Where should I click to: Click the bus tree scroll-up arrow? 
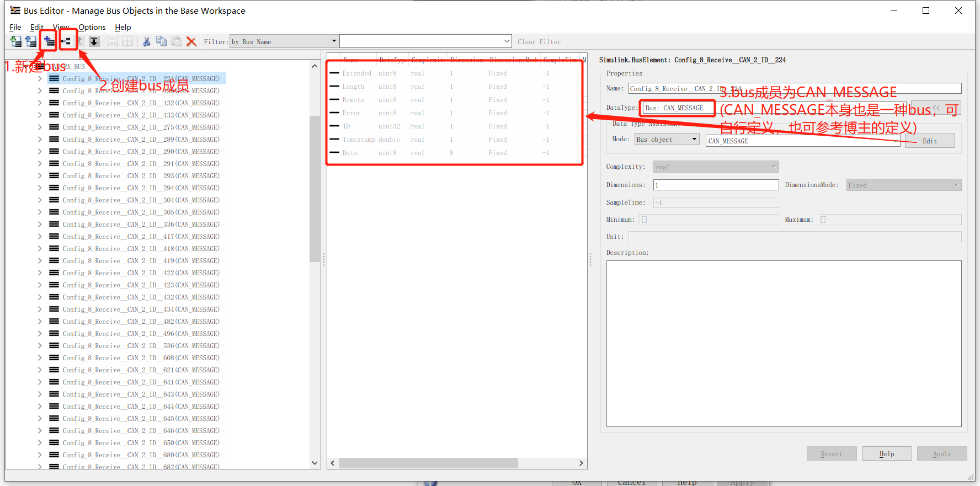coord(315,66)
